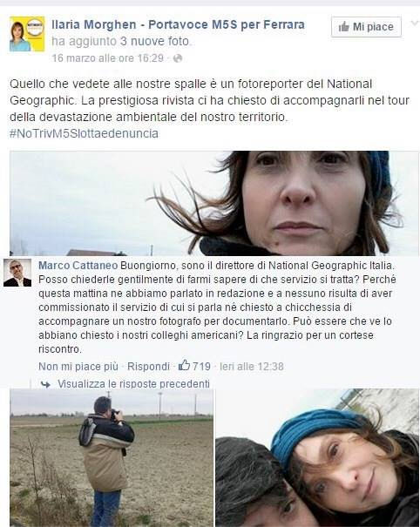Reply to comment with Rispondi
420x527 pixels.
pyautogui.click(x=148, y=367)
